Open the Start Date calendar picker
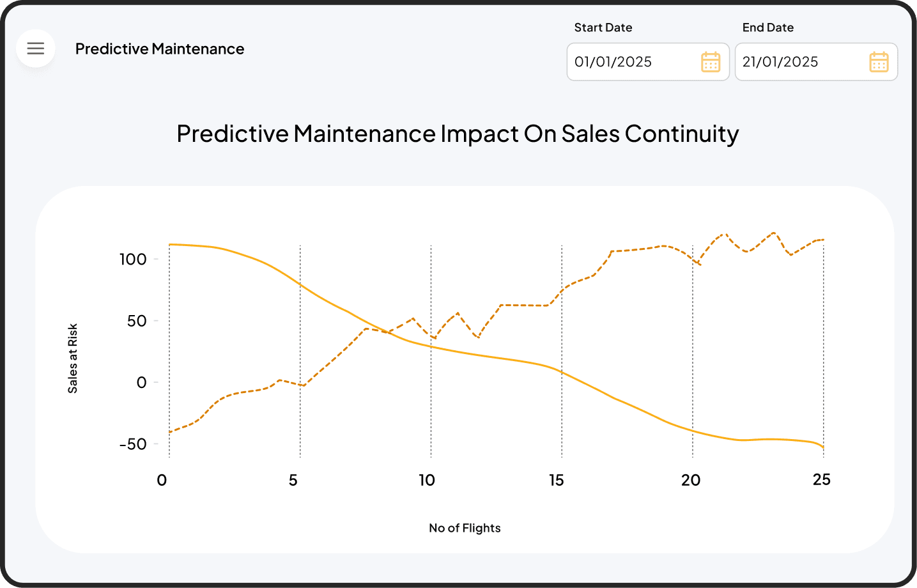The width and height of the screenshot is (917, 588). (x=711, y=62)
